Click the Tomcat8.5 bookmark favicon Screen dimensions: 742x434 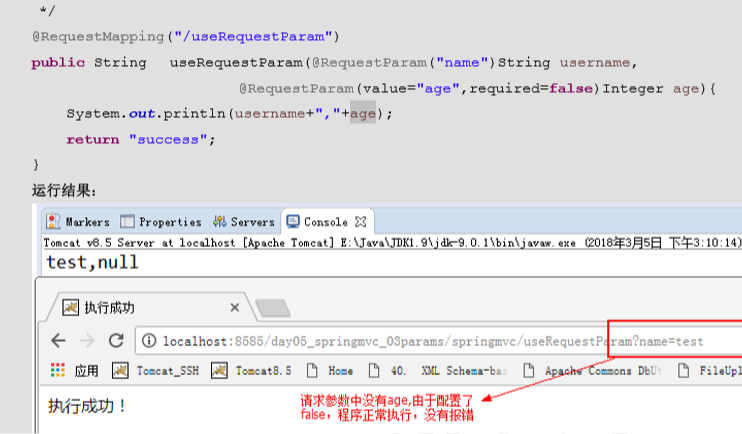pos(219,371)
